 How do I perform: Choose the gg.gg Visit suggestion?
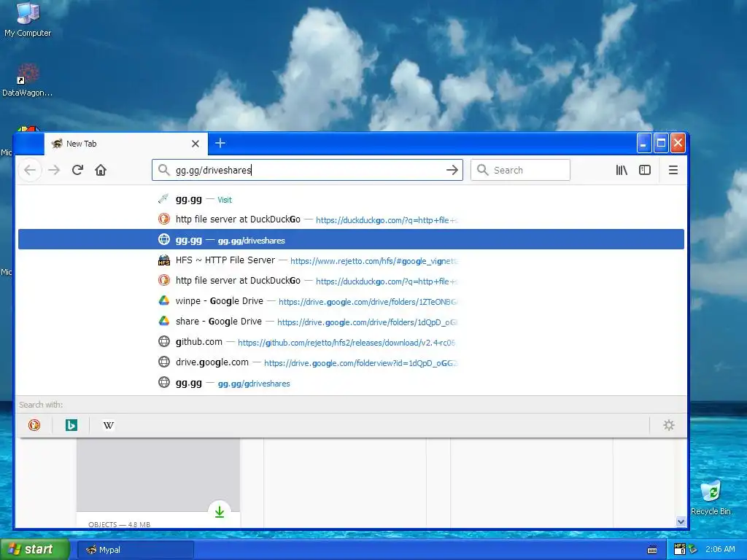pos(351,199)
